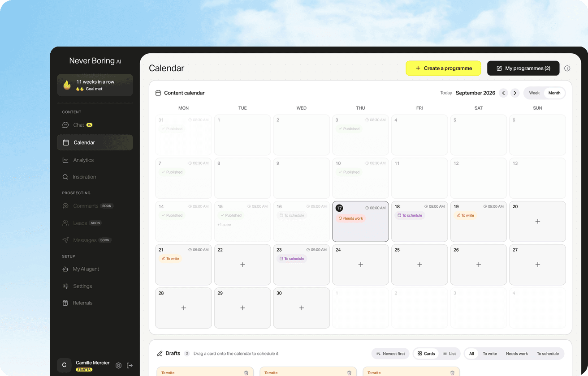The width and height of the screenshot is (588, 376).
Task: Open the To write post on day 21
Action: [170, 259]
